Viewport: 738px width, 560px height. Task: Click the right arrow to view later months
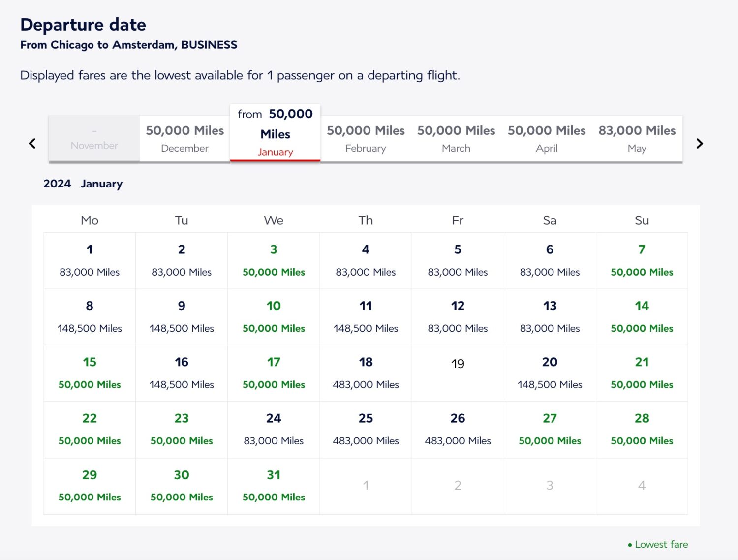coord(700,143)
